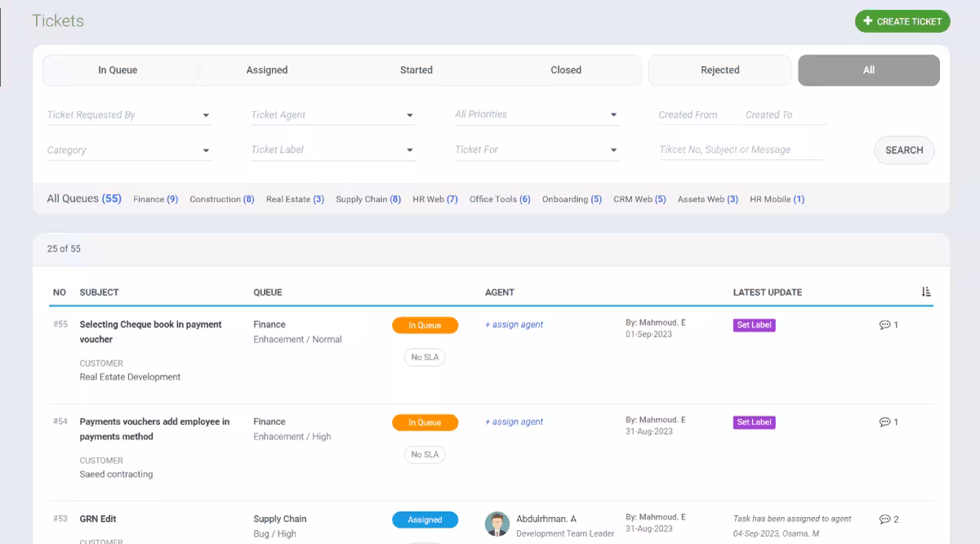Click 'Real Estate Development' customer name
Viewport: 980px width, 544px height.
point(130,377)
